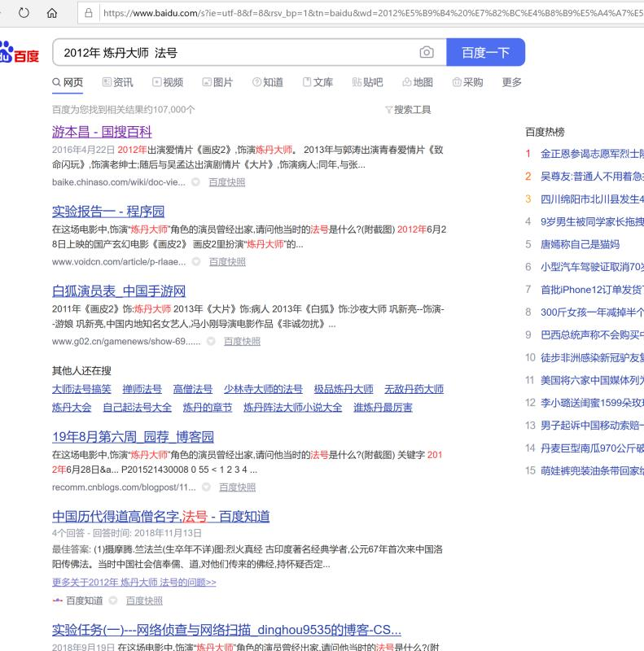Open result 游本昌 - 国搜百科
The image size is (644, 651).
102,132
